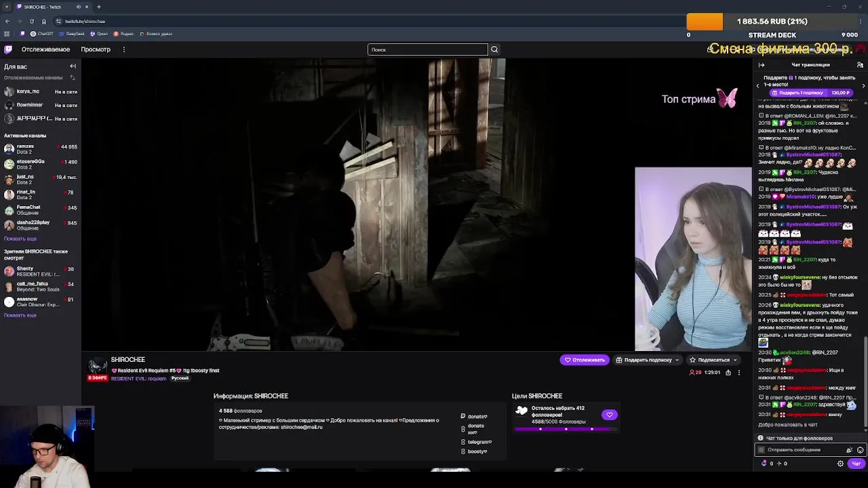Open FemaChat channel in sidebar

click(x=41, y=210)
